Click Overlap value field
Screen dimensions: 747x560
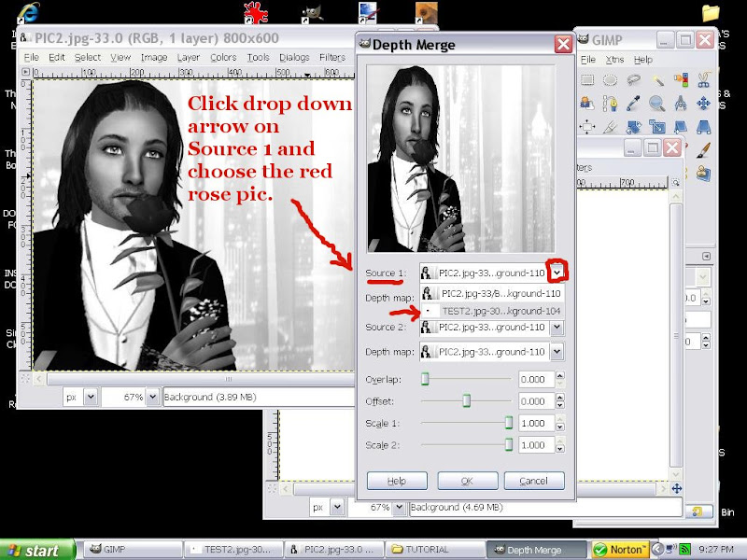click(536, 380)
